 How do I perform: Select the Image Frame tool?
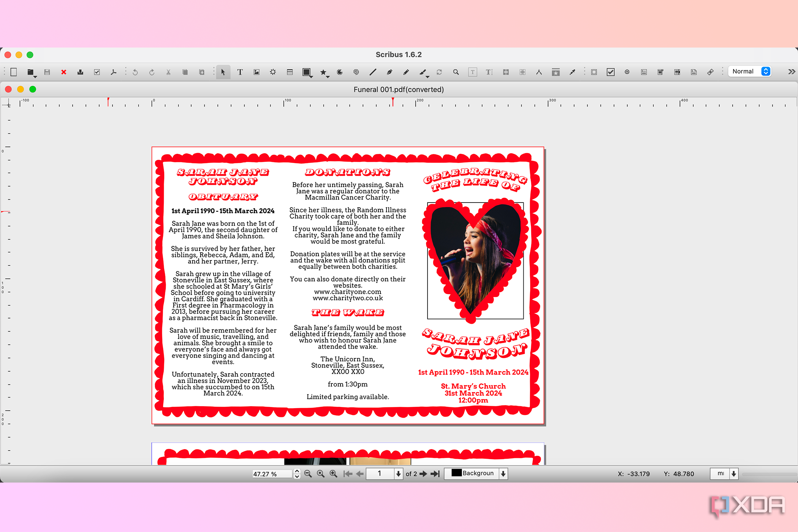coord(256,72)
